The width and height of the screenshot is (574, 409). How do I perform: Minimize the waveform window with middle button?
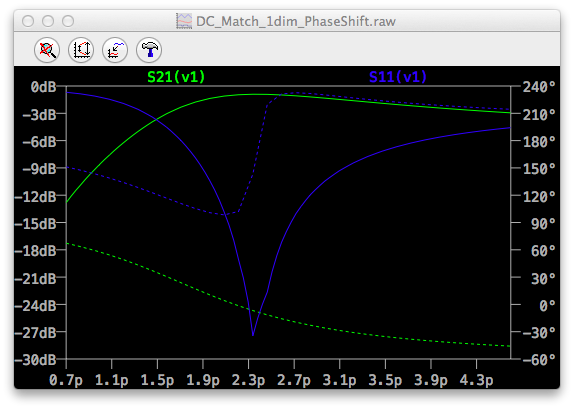(48, 21)
